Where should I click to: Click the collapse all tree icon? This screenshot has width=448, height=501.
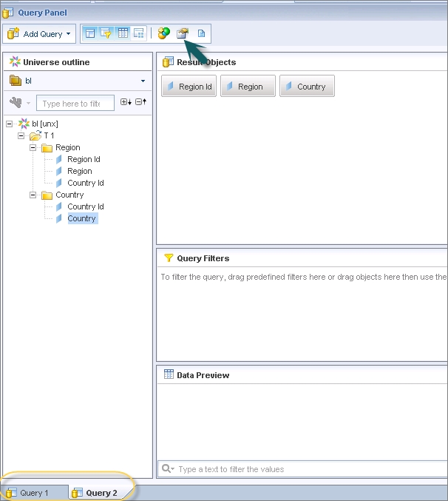(x=140, y=102)
